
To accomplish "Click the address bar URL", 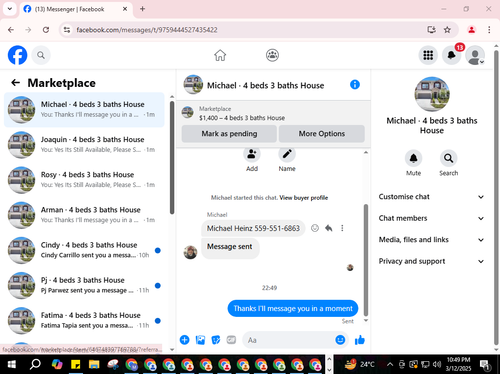I will pos(147,30).
